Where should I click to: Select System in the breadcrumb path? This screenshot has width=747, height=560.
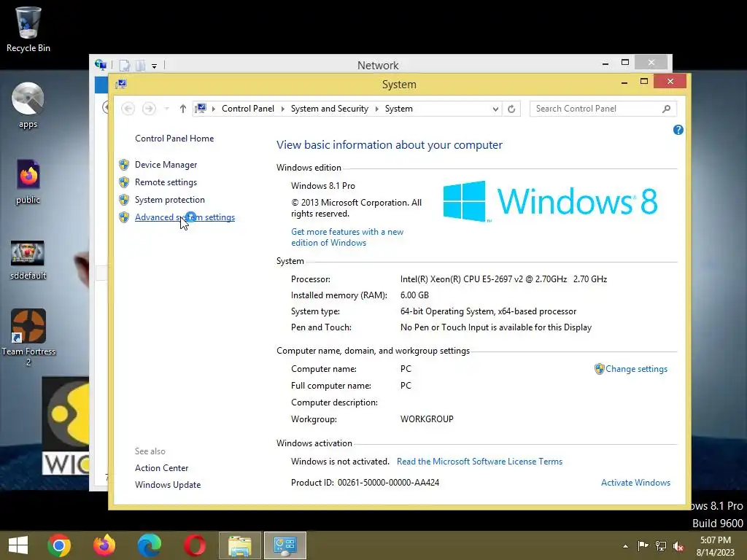point(399,109)
